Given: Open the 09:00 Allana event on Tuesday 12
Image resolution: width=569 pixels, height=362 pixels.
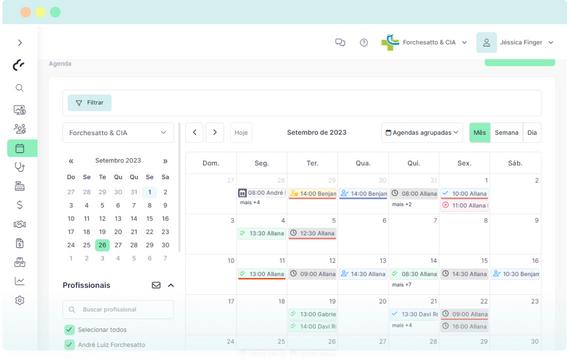Looking at the screenshot, I should (312, 274).
